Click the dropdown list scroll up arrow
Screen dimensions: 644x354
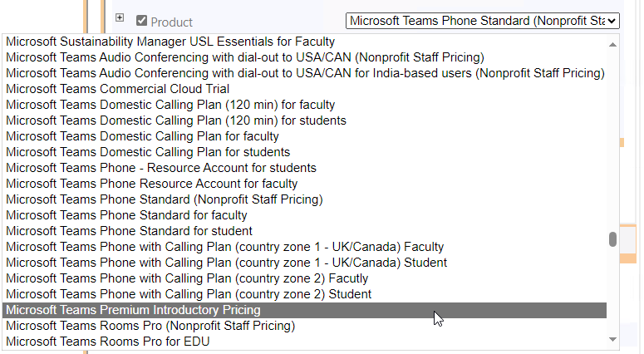612,44
